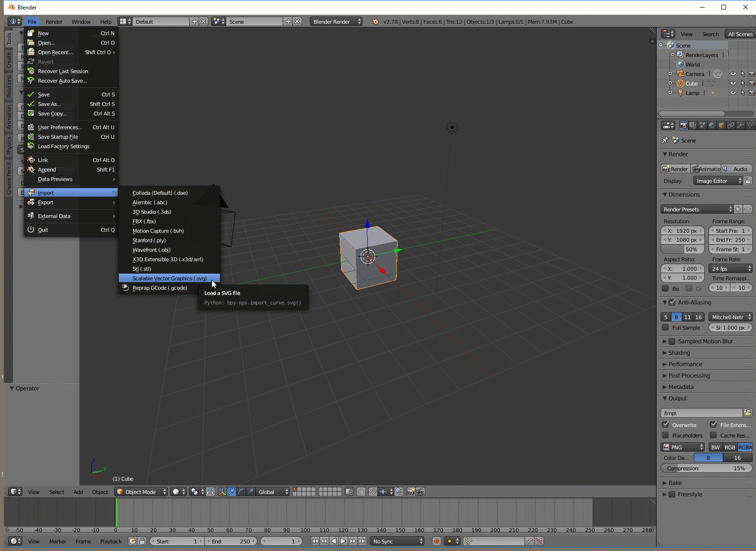Image resolution: width=756 pixels, height=551 pixels.
Task: Jump to the timeline end frame
Action: click(362, 541)
